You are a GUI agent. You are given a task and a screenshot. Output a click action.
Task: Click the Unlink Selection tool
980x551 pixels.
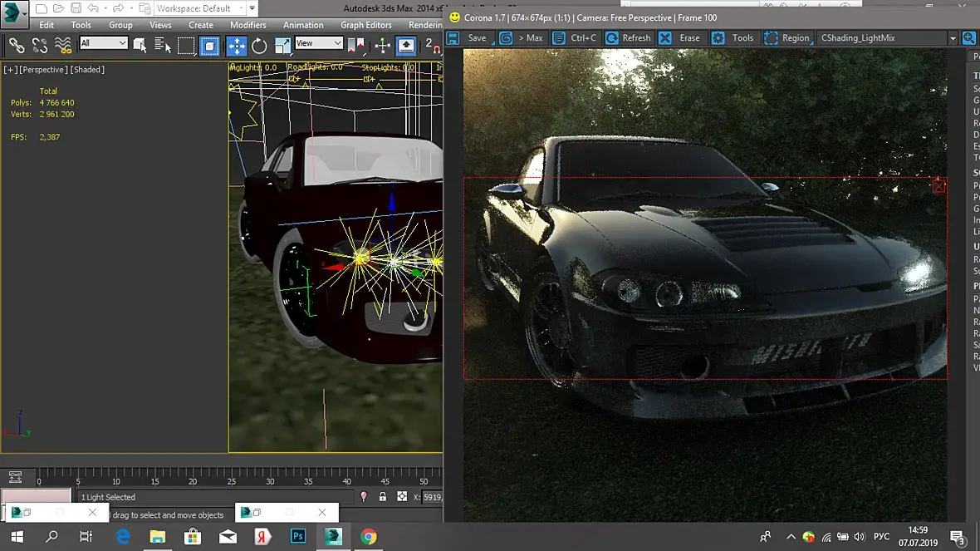point(40,45)
